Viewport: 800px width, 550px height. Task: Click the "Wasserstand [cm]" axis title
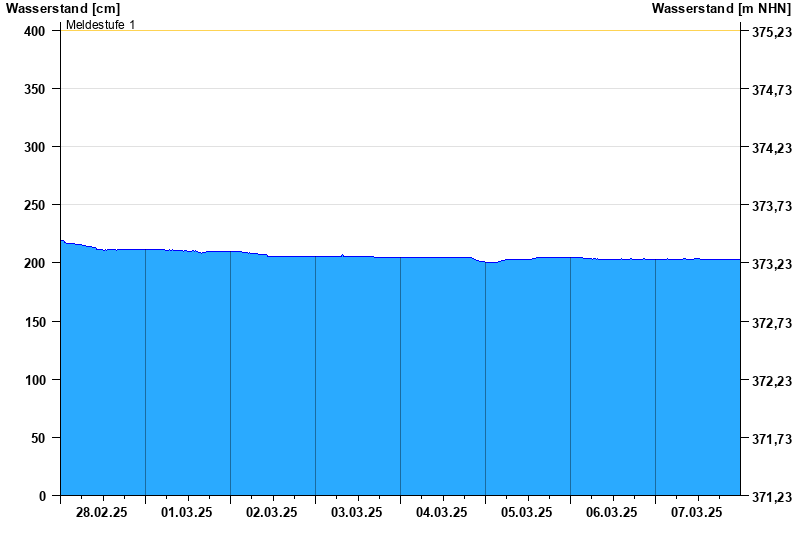pos(62,8)
